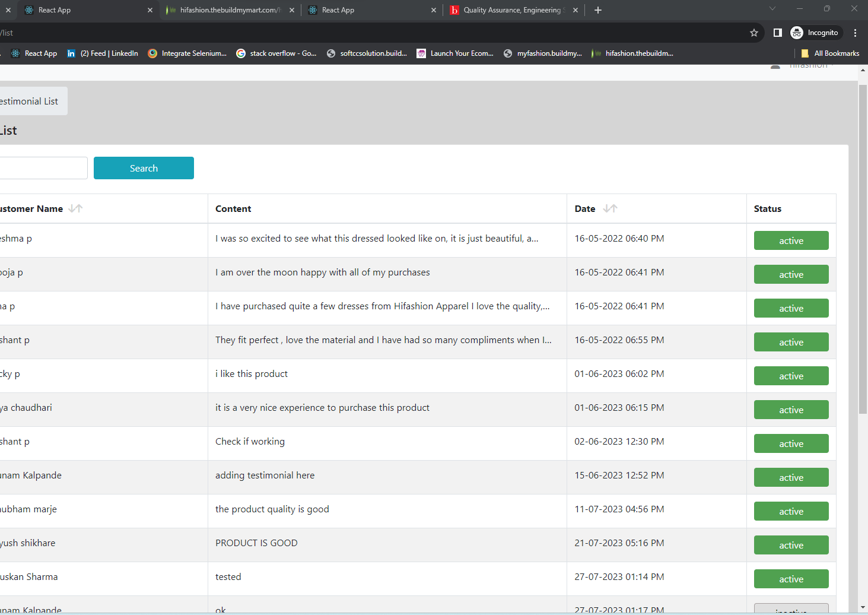The width and height of the screenshot is (868, 615).
Task: Toggle active status for 'the product quality is good' row
Action: point(791,511)
